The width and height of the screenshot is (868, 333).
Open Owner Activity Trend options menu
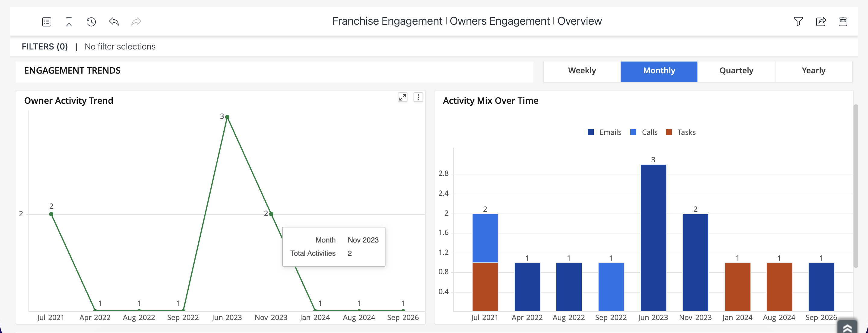418,97
